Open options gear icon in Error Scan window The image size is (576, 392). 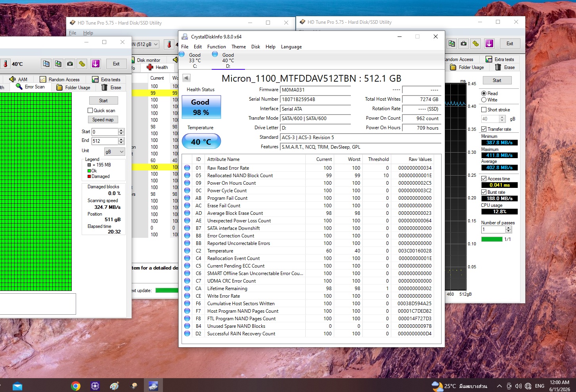pyautogui.click(x=82, y=64)
